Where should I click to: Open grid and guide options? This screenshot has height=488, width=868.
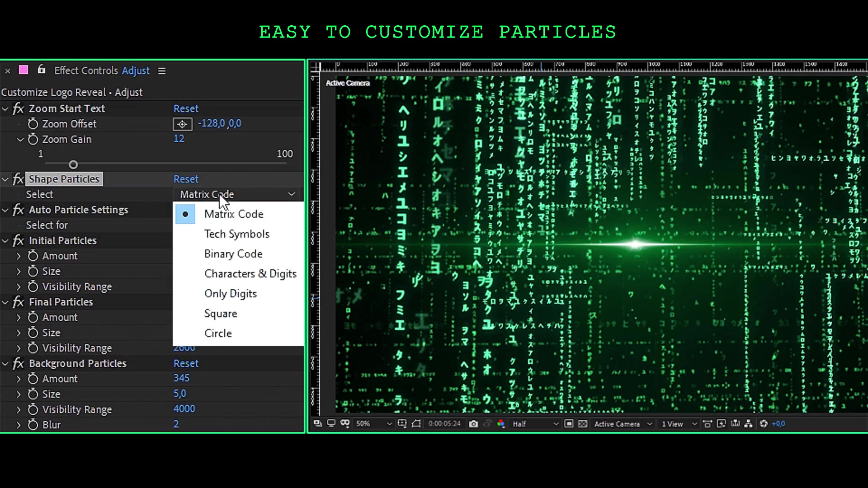[x=402, y=423]
